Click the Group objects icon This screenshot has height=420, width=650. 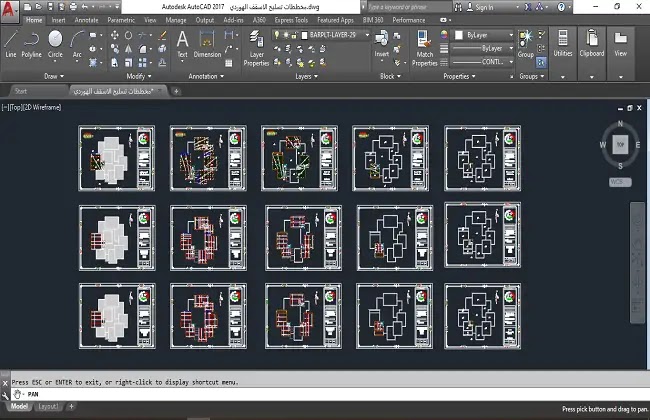point(526,44)
